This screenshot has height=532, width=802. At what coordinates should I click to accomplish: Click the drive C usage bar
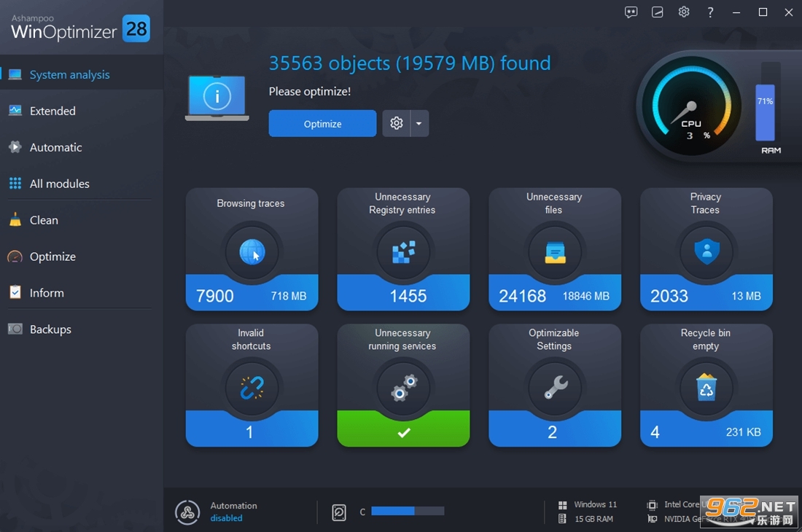(408, 511)
